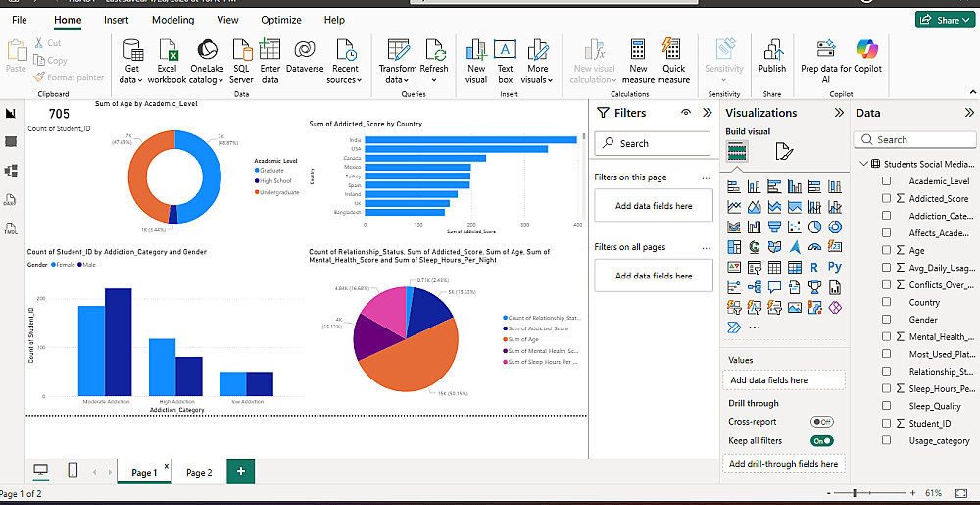Insert a Text box
This screenshot has height=505, width=980.
click(505, 61)
